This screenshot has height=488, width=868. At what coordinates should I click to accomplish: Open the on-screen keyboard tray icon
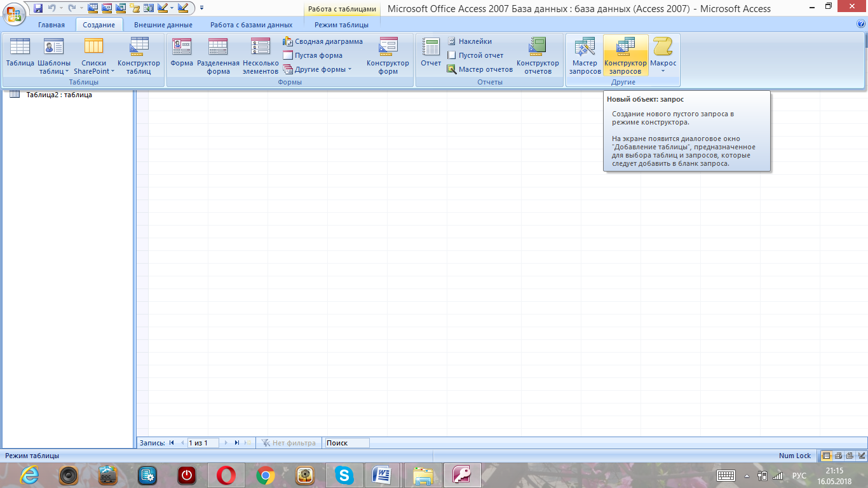(x=726, y=475)
